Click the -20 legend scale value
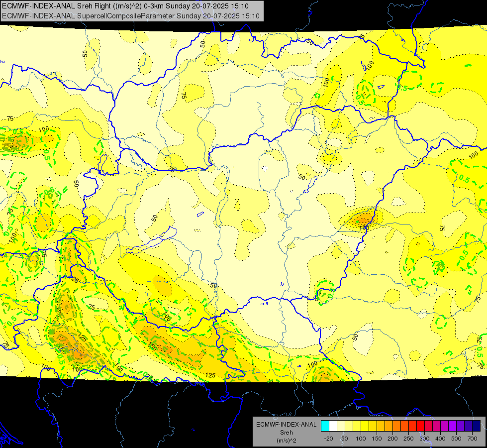This screenshot has width=487, height=448. (x=329, y=439)
